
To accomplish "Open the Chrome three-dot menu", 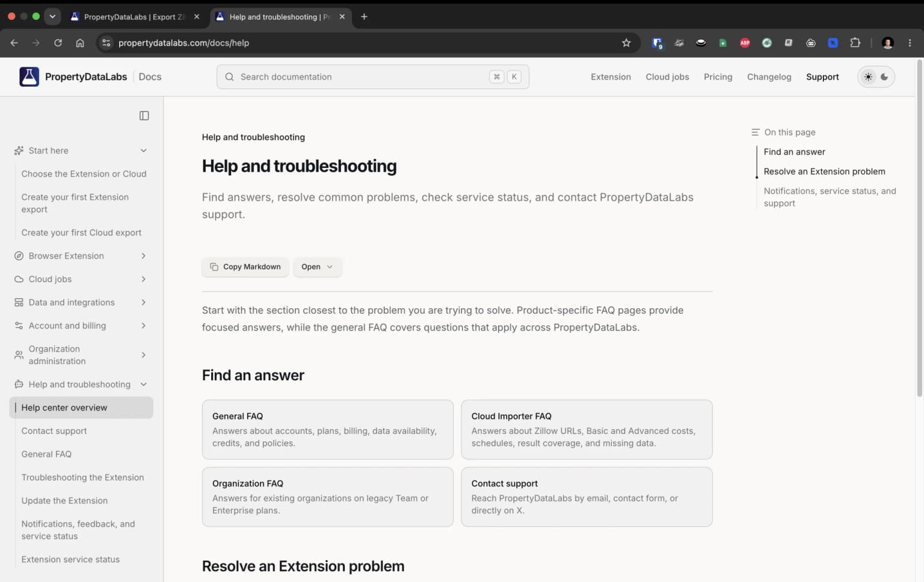I will coord(910,43).
